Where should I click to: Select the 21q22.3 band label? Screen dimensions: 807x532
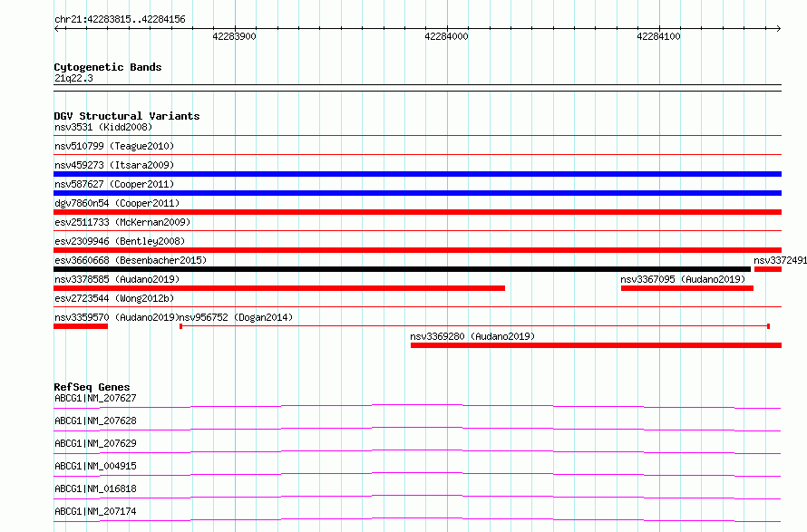click(x=73, y=78)
